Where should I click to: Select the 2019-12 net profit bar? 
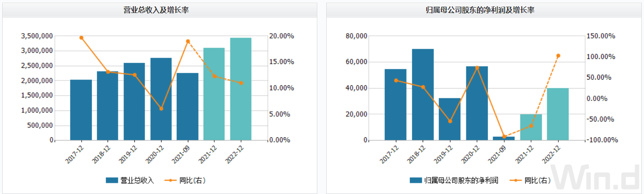[x=449, y=119]
